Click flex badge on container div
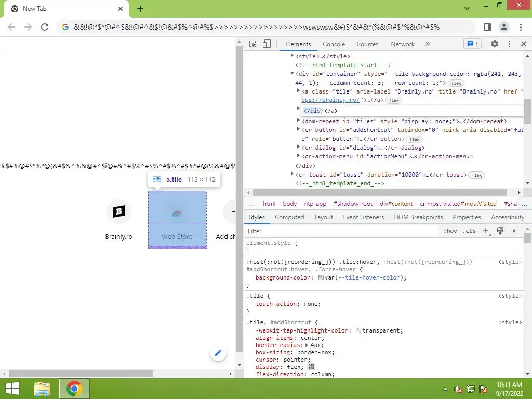 (456, 83)
